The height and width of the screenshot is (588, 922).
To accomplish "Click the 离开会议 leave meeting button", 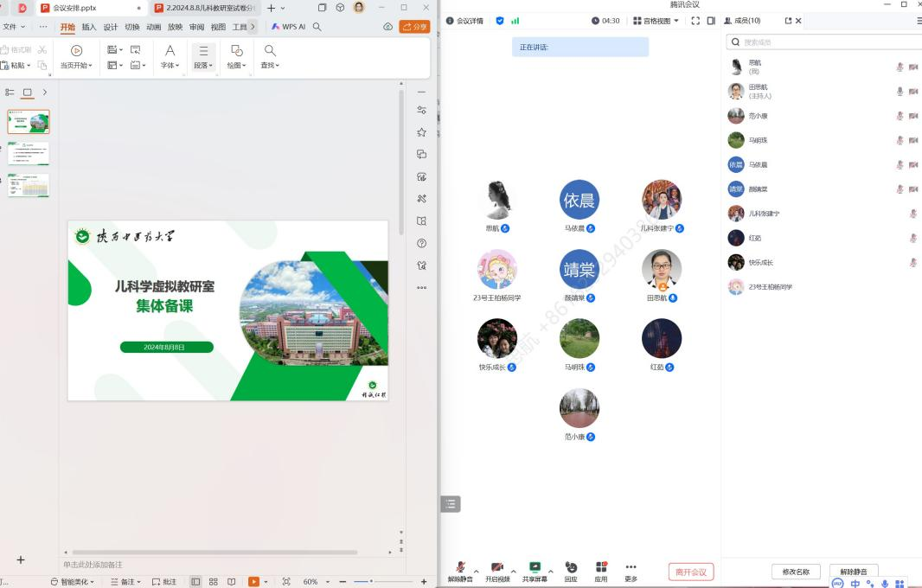I will pos(691,572).
